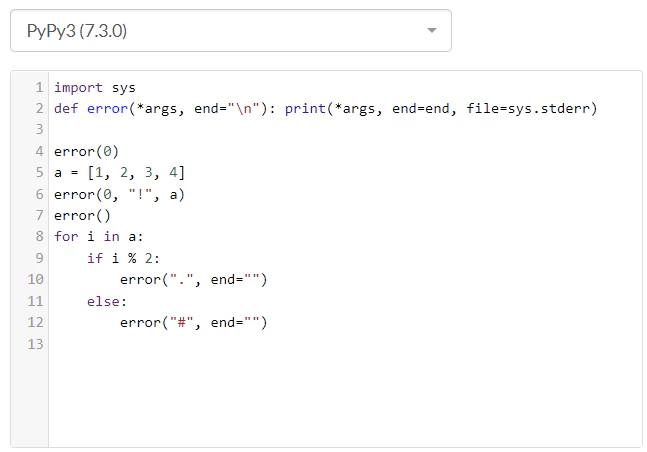Open the PyPy3 (7.3.0) language dropdown
The height and width of the screenshot is (452, 647).
tap(231, 31)
